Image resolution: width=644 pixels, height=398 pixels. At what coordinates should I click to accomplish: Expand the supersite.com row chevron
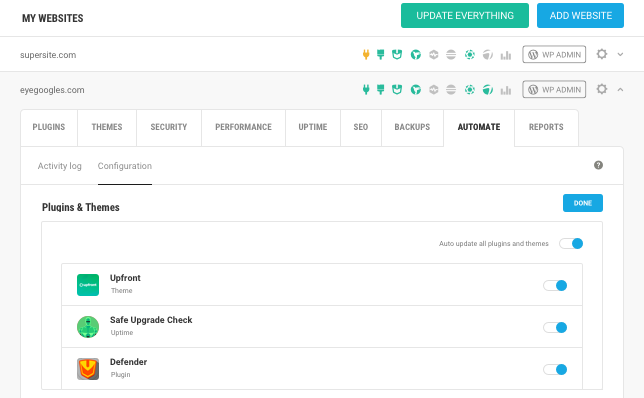(x=620, y=54)
